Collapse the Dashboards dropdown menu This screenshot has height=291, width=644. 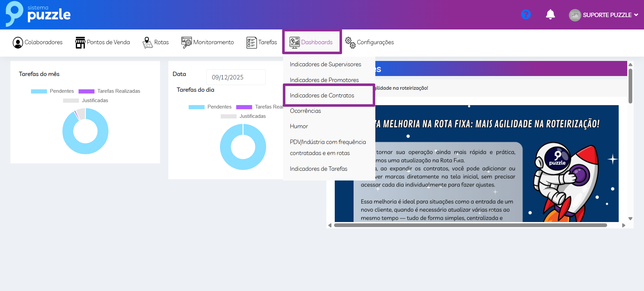point(312,42)
